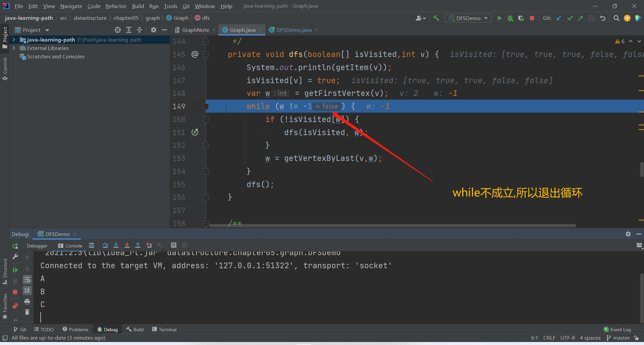Force step into with red down arrow

pyautogui.click(x=127, y=245)
